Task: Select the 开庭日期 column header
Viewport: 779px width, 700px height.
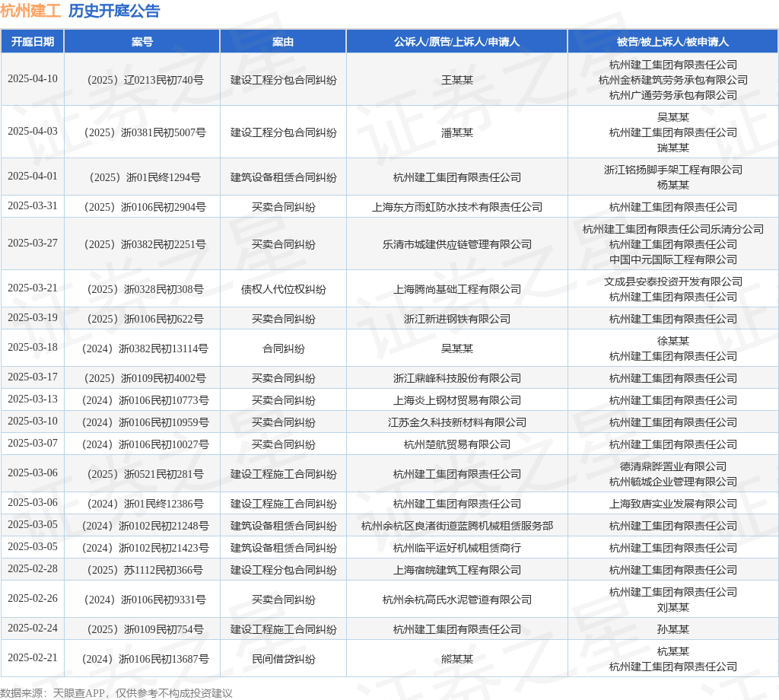Action: click(x=33, y=42)
